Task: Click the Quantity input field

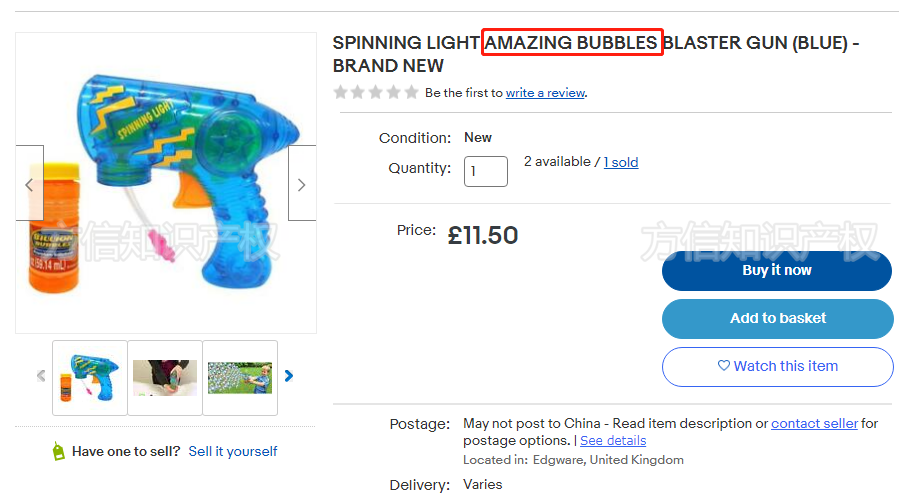Action: pyautogui.click(x=485, y=171)
